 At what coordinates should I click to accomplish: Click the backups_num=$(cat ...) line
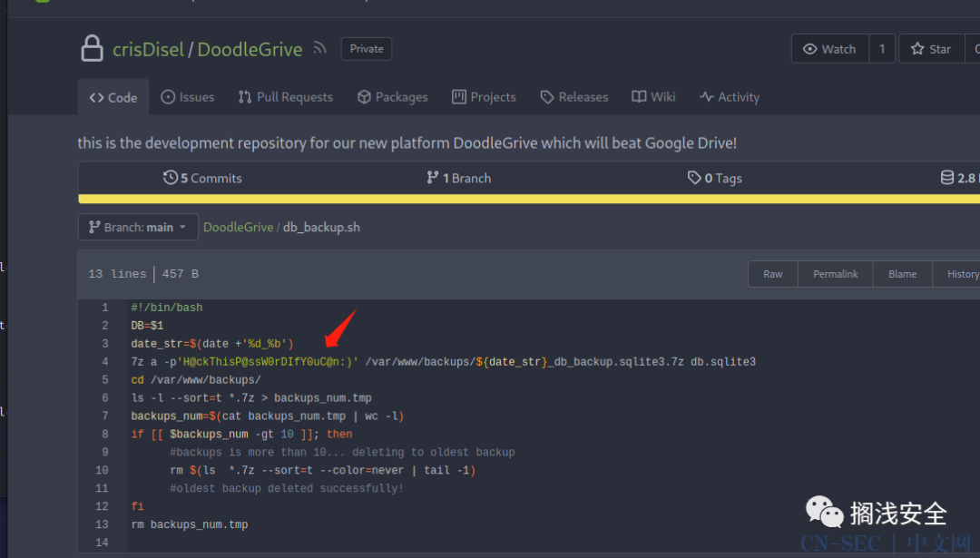(268, 416)
